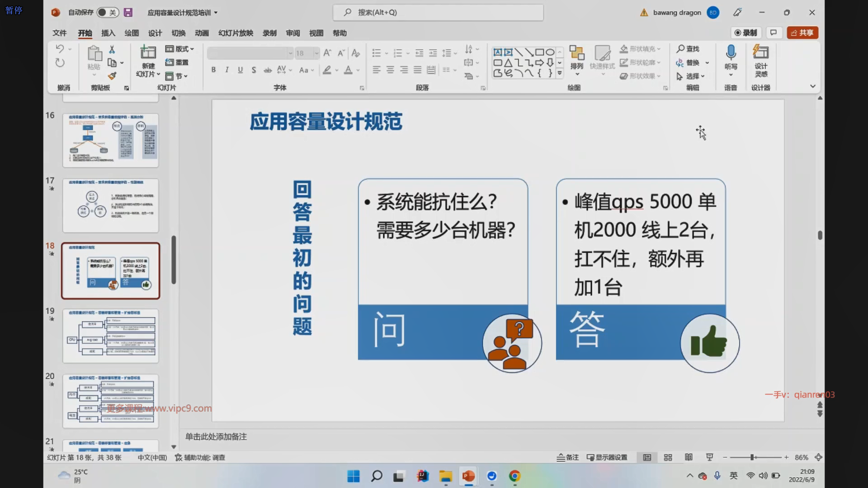Image resolution: width=868 pixels, height=488 pixels.
Task: Click the zoom slider handle
Action: tap(753, 457)
